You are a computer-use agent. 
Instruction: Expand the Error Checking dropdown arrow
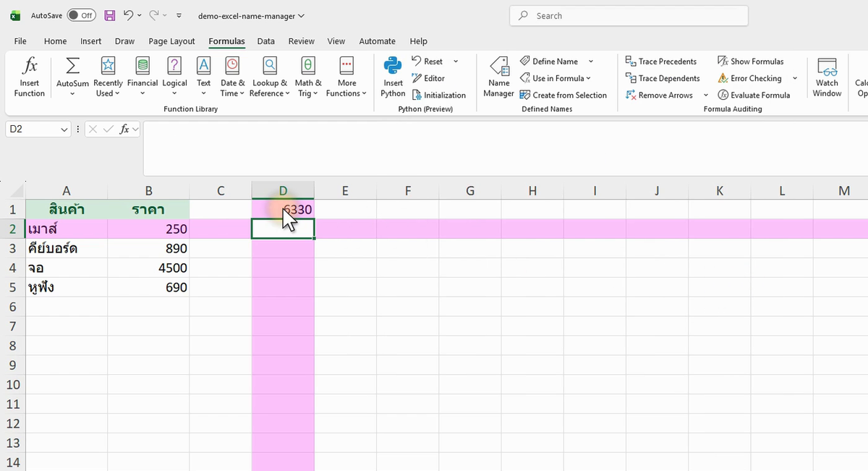pos(795,78)
